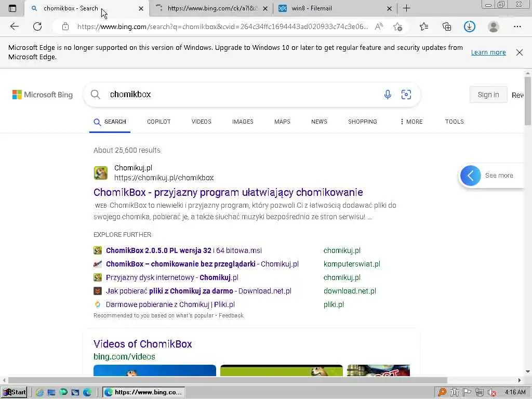Screen dimensions: 532x399
Task: Click the pliki.pl domain text
Action: click(x=334, y=304)
